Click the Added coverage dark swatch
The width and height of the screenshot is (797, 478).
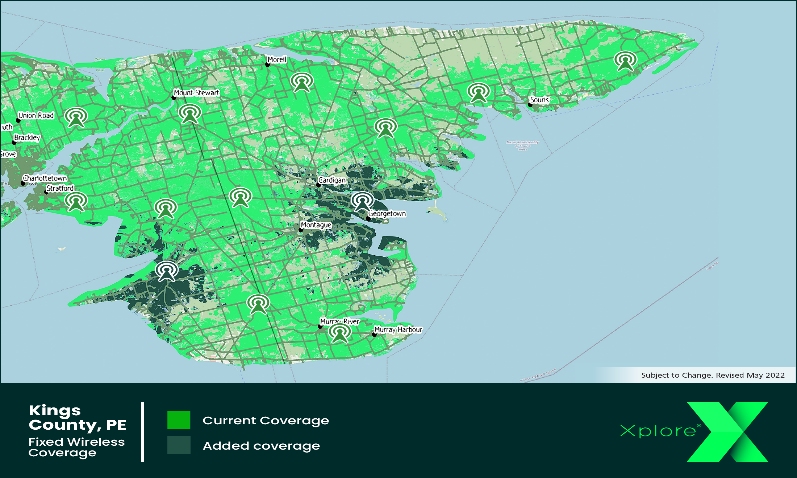click(179, 445)
